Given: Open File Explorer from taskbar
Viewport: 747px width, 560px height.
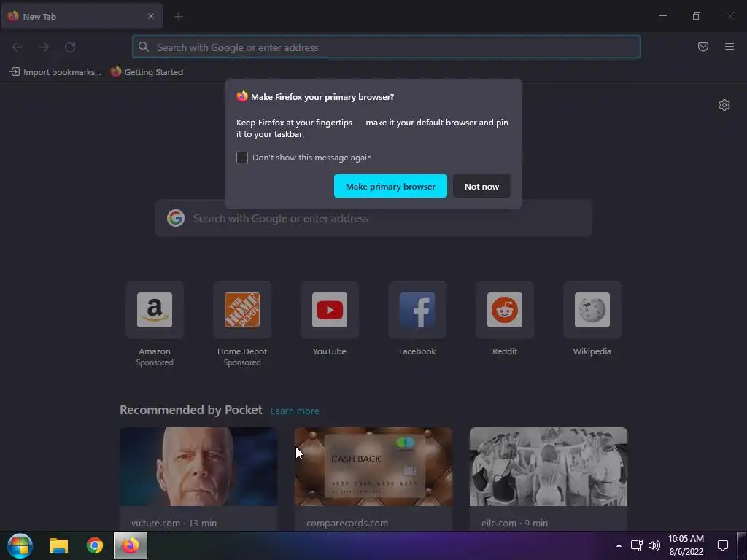Looking at the screenshot, I should pyautogui.click(x=59, y=545).
